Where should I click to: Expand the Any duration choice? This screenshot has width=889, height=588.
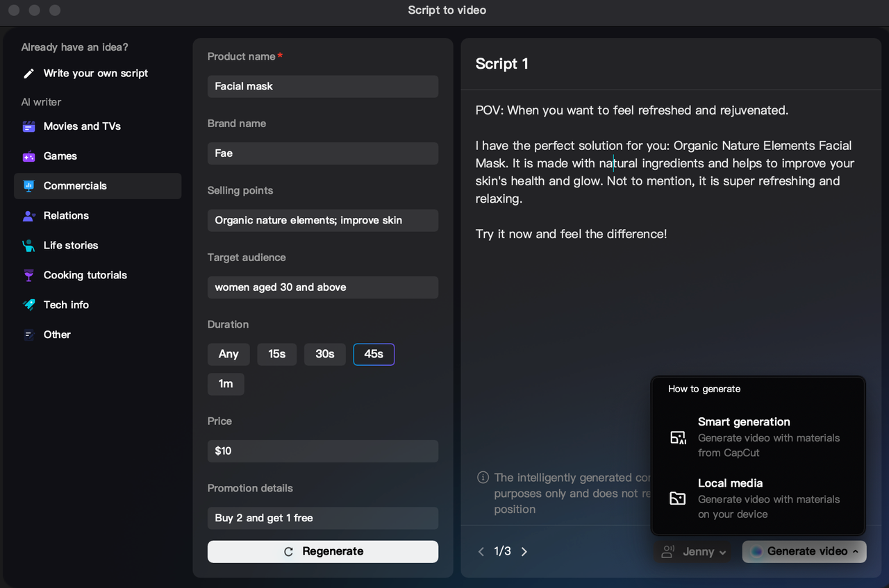pyautogui.click(x=228, y=354)
